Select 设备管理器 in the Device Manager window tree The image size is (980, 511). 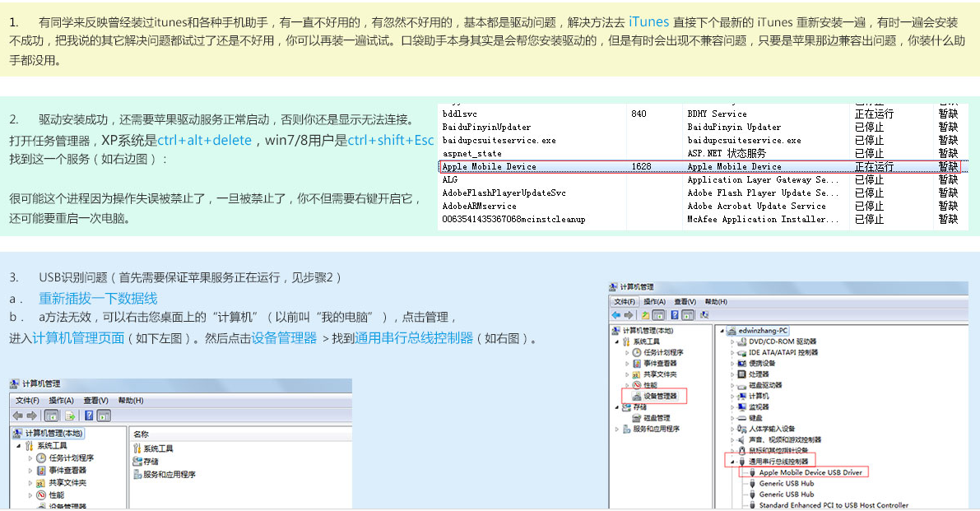click(655, 396)
